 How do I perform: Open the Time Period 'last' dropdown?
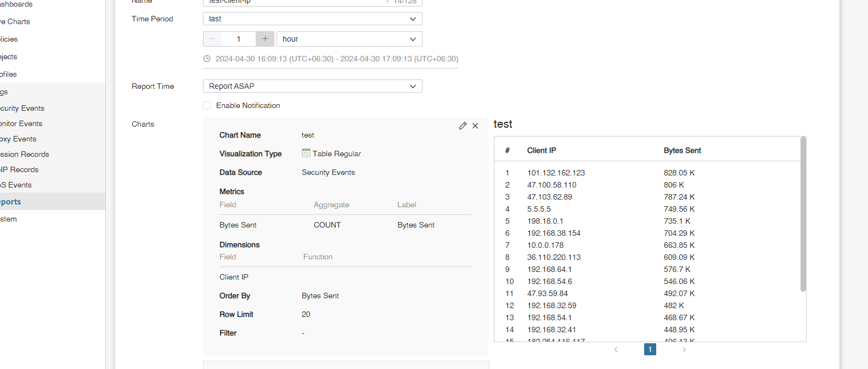coord(312,19)
